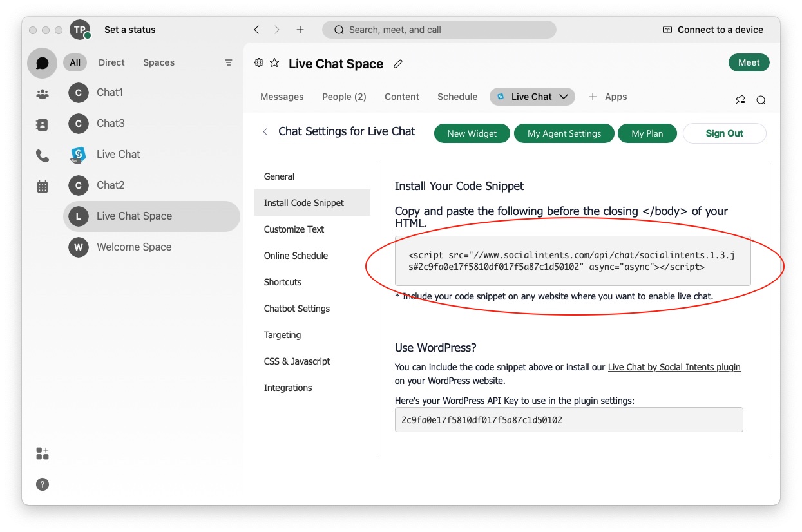The height and width of the screenshot is (532, 802).
Task: Click the Sign Out button
Action: pyautogui.click(x=725, y=133)
